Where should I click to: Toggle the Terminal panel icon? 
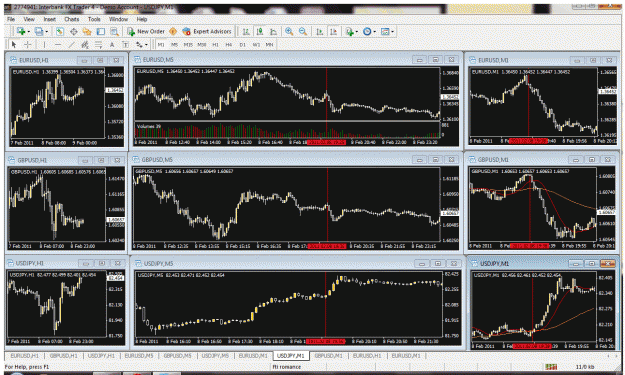pyautogui.click(x=101, y=31)
